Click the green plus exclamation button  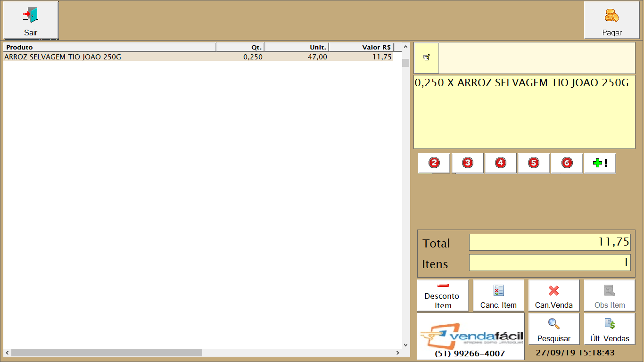[600, 163]
